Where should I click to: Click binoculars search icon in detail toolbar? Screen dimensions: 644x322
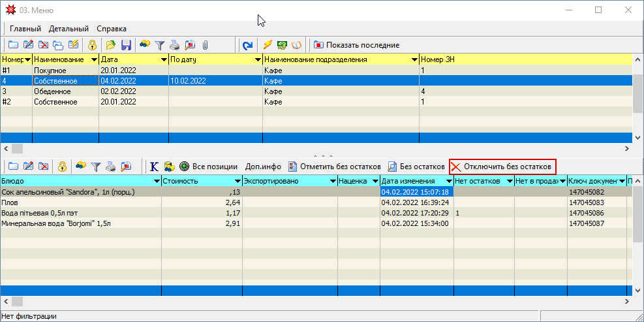click(x=80, y=166)
